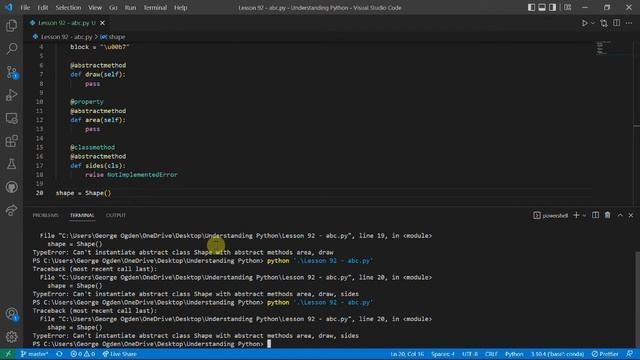640x360 pixels.
Task: Close the Lesson 92 - abc.py tab
Action: (102, 23)
